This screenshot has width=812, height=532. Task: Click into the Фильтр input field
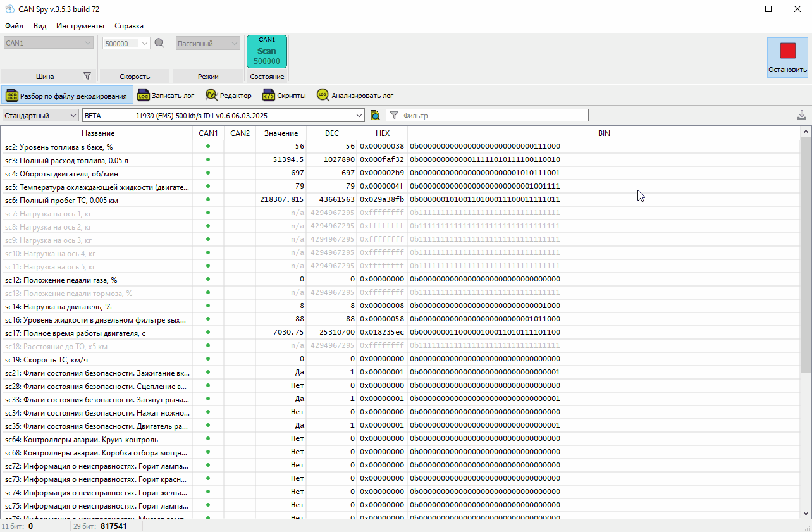[487, 115]
